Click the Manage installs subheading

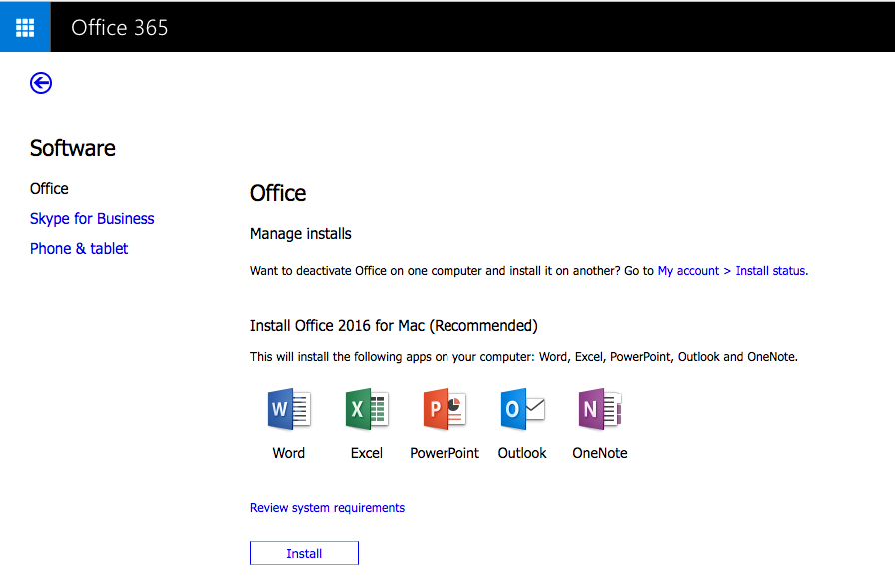(x=301, y=234)
